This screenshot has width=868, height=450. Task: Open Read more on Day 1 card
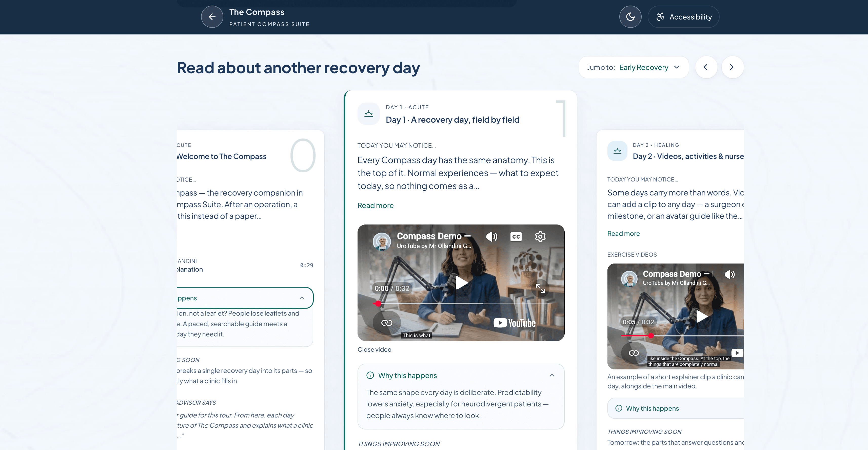(375, 205)
